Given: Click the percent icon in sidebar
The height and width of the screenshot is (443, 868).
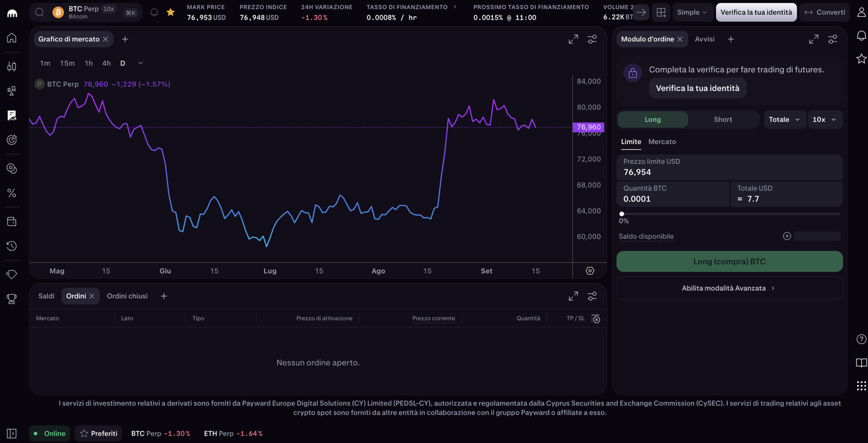Looking at the screenshot, I should (11, 193).
